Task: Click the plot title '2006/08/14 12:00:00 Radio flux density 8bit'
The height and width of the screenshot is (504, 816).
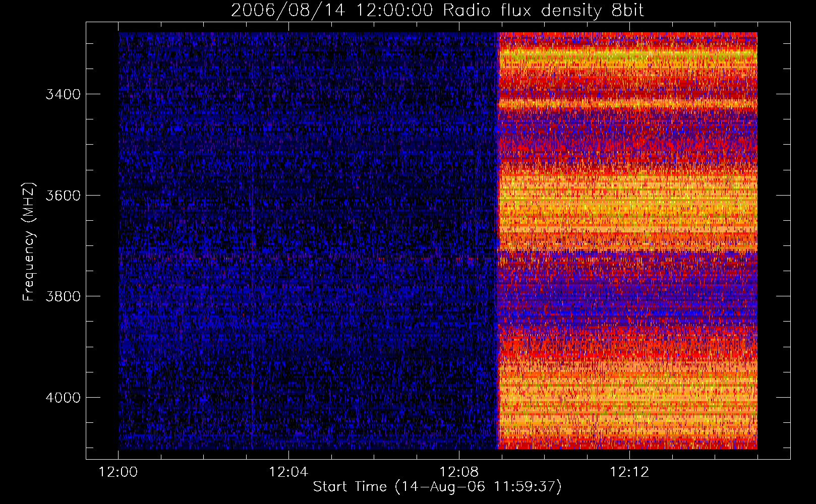Action: (x=437, y=10)
